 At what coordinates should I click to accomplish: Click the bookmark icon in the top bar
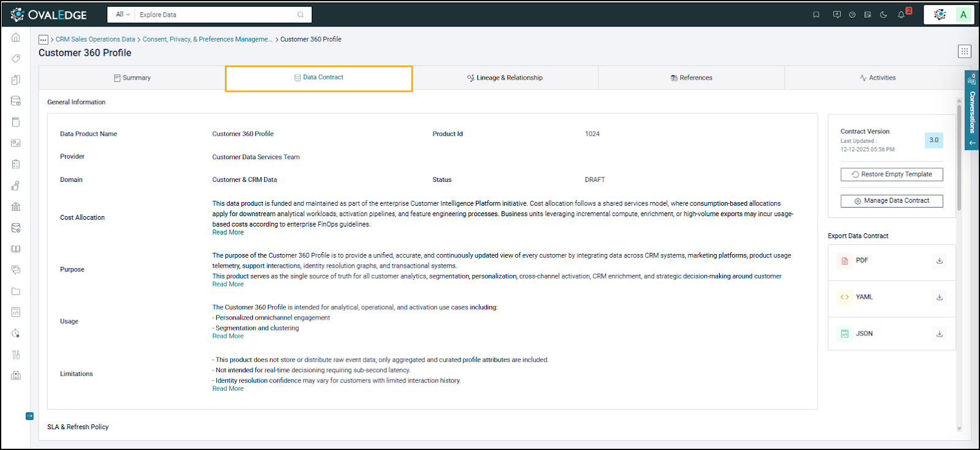[816, 15]
